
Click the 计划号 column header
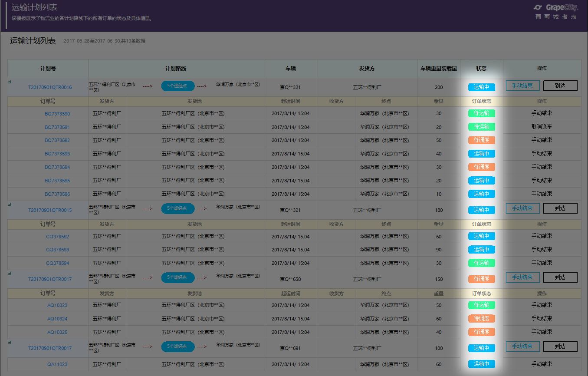tap(48, 69)
